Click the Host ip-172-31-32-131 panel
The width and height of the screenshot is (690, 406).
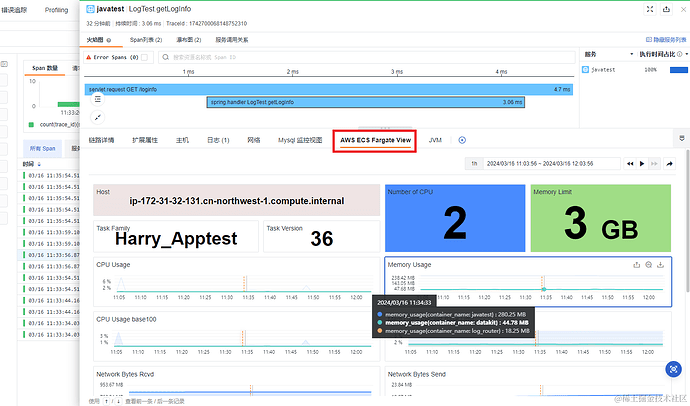237,200
